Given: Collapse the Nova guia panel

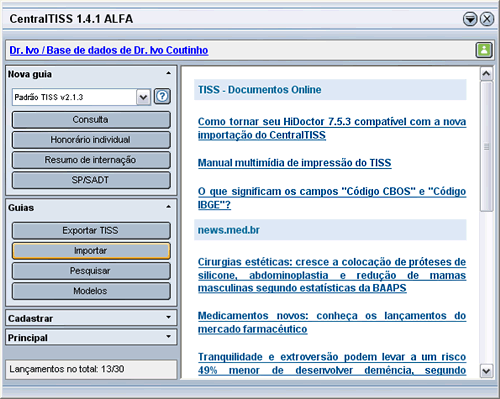Looking at the screenshot, I should (x=169, y=73).
